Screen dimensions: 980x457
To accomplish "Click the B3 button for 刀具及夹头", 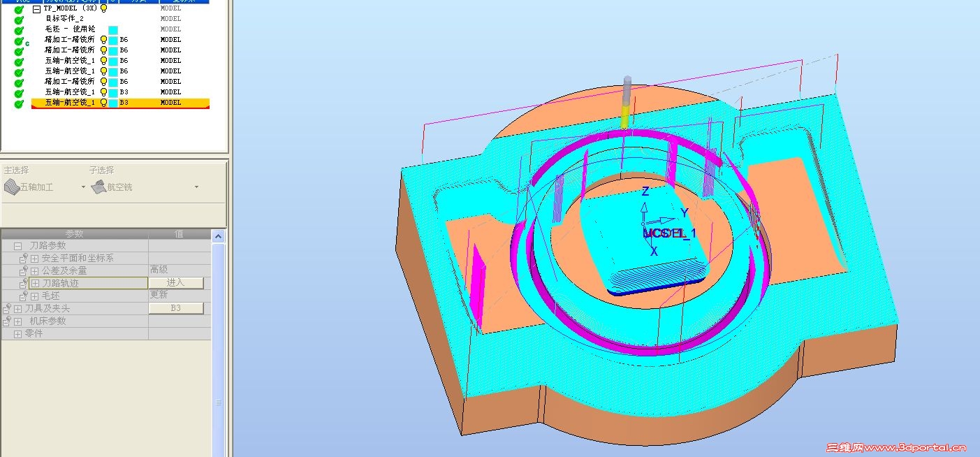I will (176, 308).
